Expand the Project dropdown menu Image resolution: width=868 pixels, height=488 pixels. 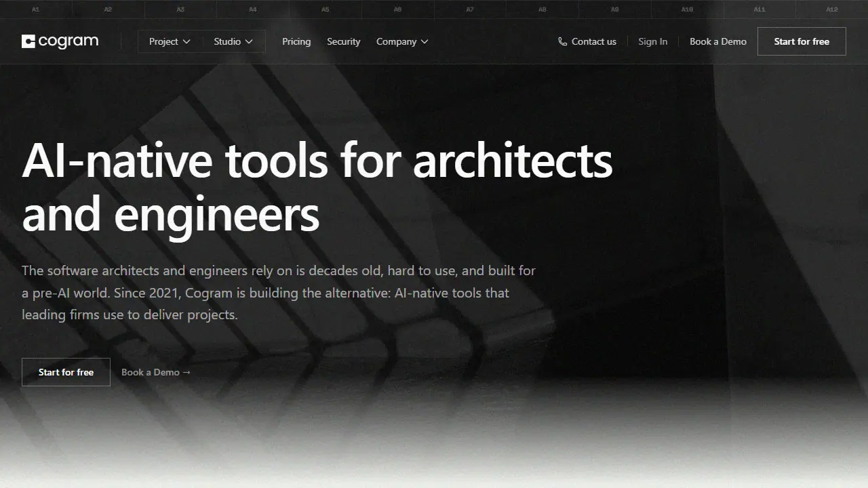click(170, 41)
